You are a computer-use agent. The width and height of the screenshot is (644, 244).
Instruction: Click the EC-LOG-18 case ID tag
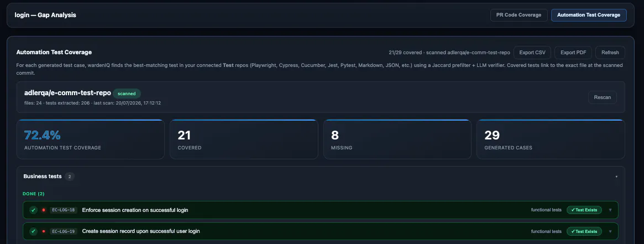[64, 210]
